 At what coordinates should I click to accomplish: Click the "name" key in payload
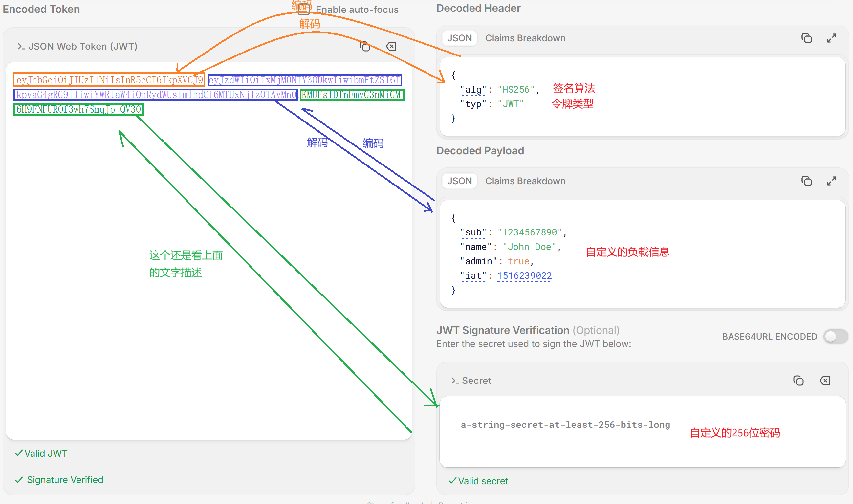[x=476, y=247]
